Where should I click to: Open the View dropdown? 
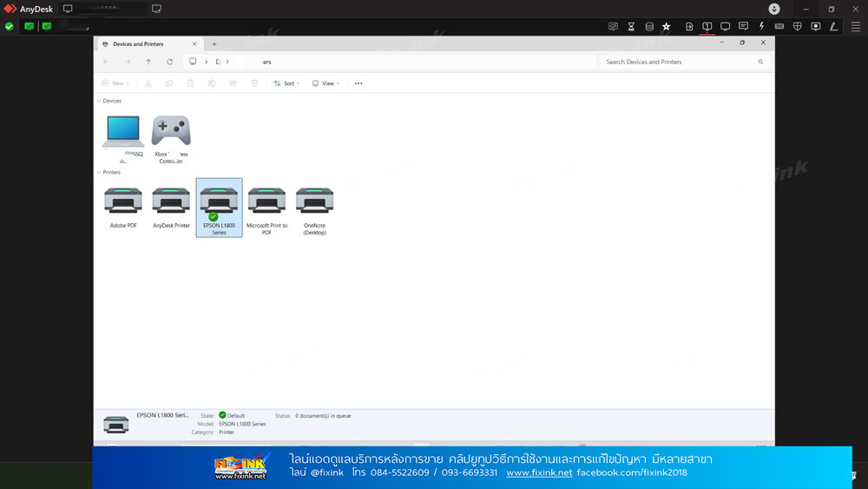click(x=326, y=83)
